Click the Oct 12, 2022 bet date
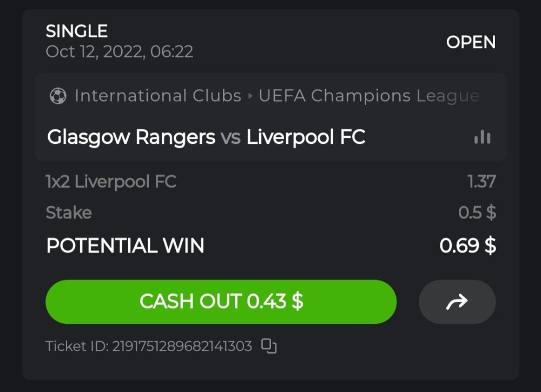 click(x=120, y=51)
